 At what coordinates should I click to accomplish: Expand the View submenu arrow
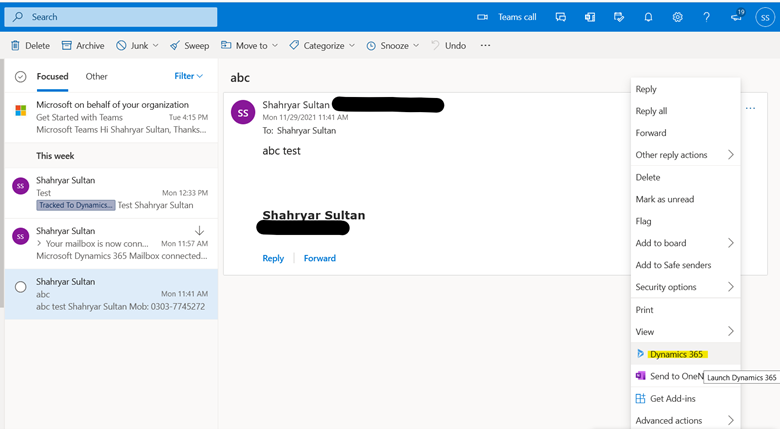tap(731, 331)
